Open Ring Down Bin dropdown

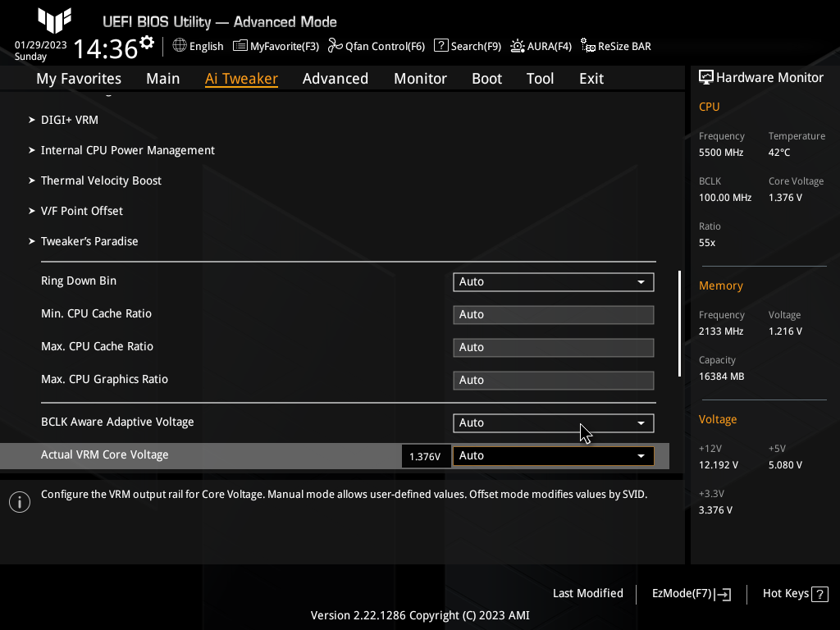(554, 282)
